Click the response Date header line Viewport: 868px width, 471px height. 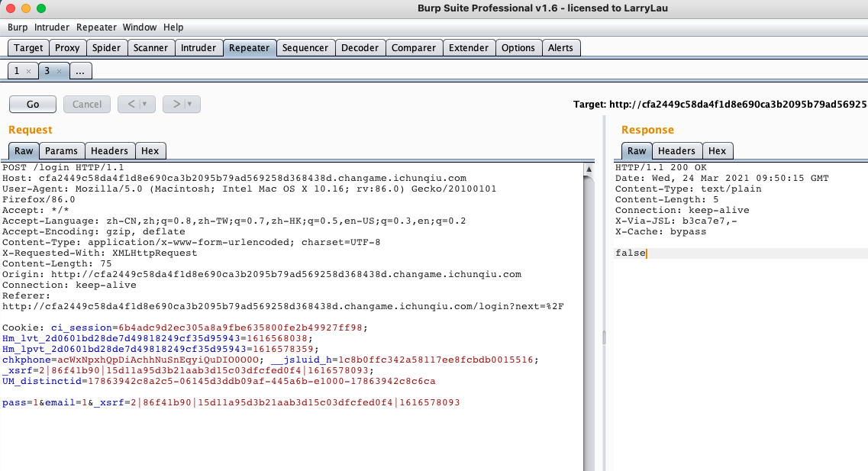722,178
